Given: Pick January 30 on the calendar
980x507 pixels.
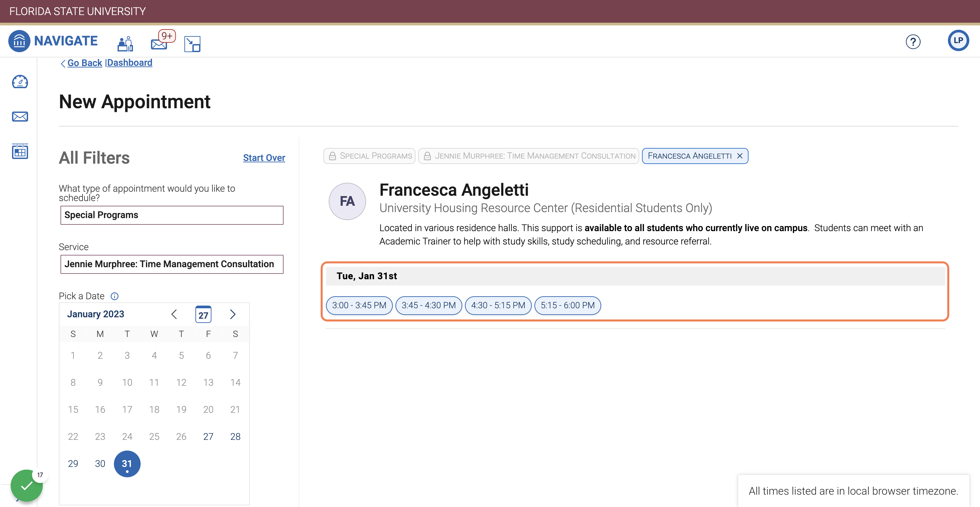Looking at the screenshot, I should tap(100, 464).
